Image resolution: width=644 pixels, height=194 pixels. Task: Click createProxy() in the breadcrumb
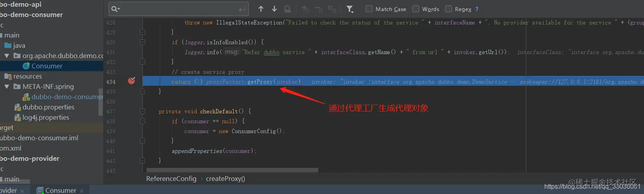tap(225, 179)
